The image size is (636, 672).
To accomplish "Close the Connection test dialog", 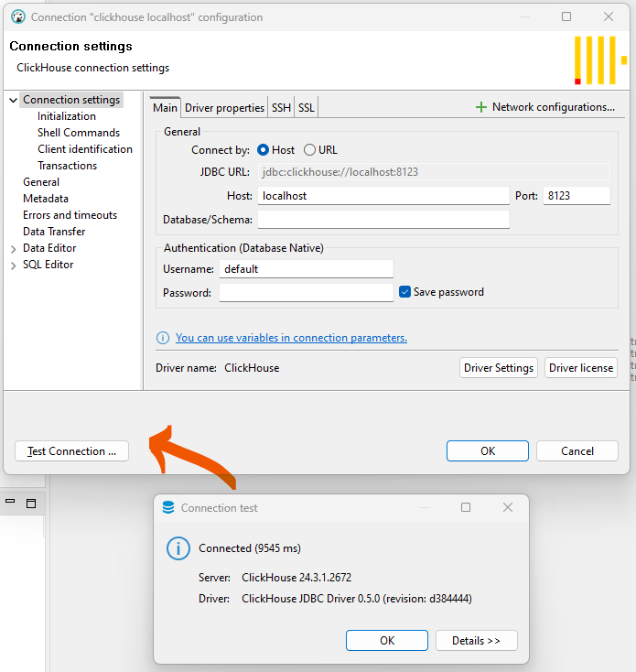I will tap(508, 507).
